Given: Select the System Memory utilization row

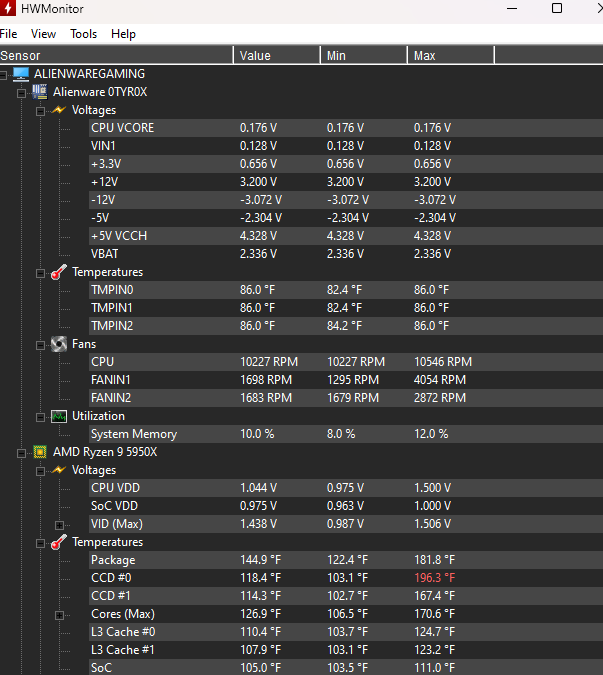Looking at the screenshot, I should point(346,434).
